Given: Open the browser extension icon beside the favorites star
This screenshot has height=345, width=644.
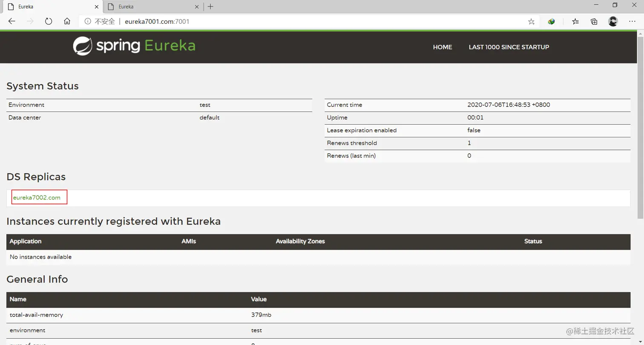Looking at the screenshot, I should point(552,21).
